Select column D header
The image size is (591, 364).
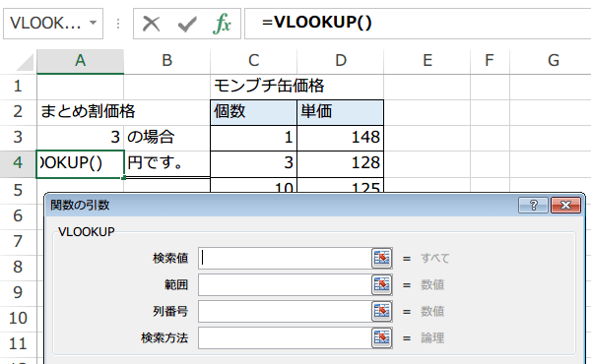pyautogui.click(x=341, y=61)
